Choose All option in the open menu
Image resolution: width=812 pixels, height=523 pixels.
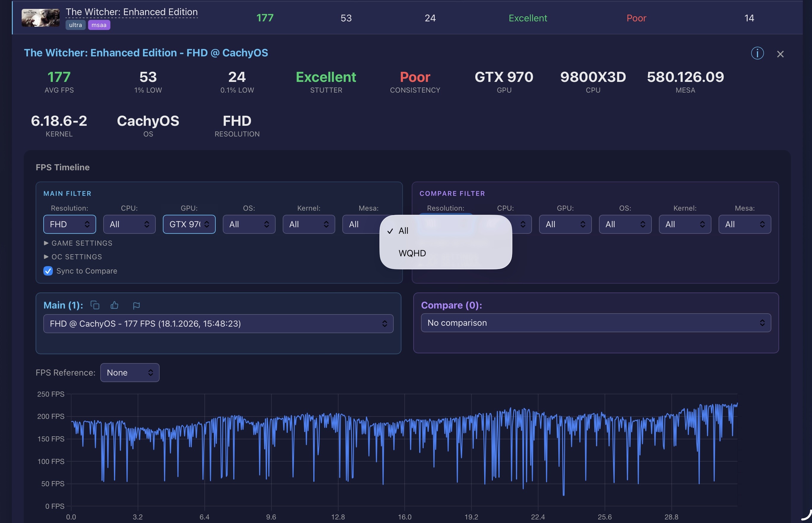point(403,230)
